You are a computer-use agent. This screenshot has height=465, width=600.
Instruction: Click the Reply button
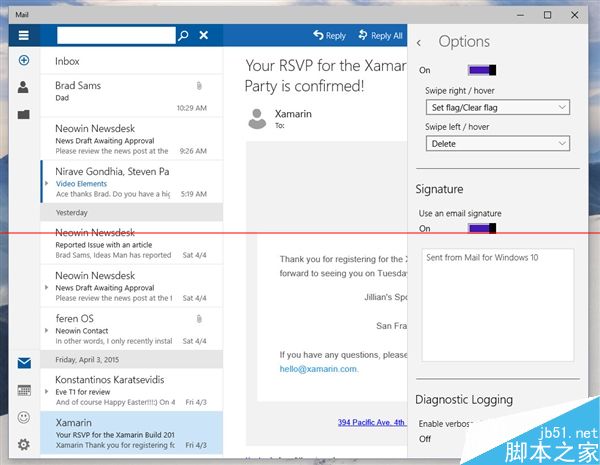tap(329, 36)
